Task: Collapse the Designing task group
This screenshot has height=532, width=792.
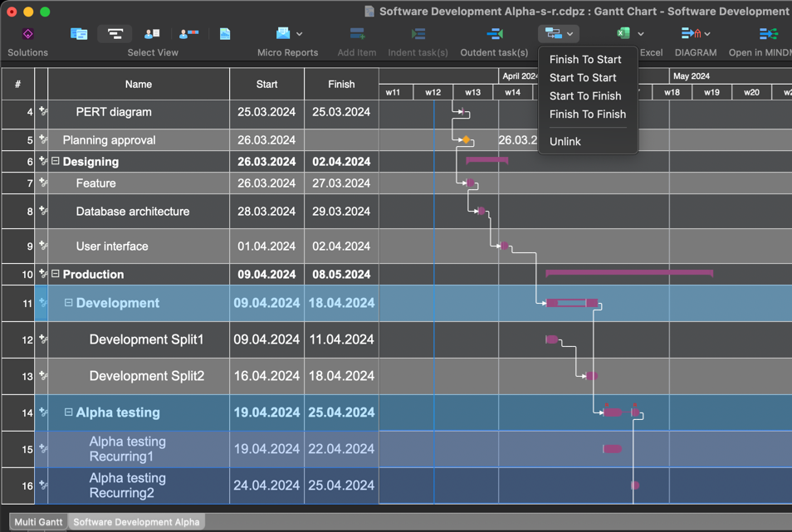Action: point(56,162)
